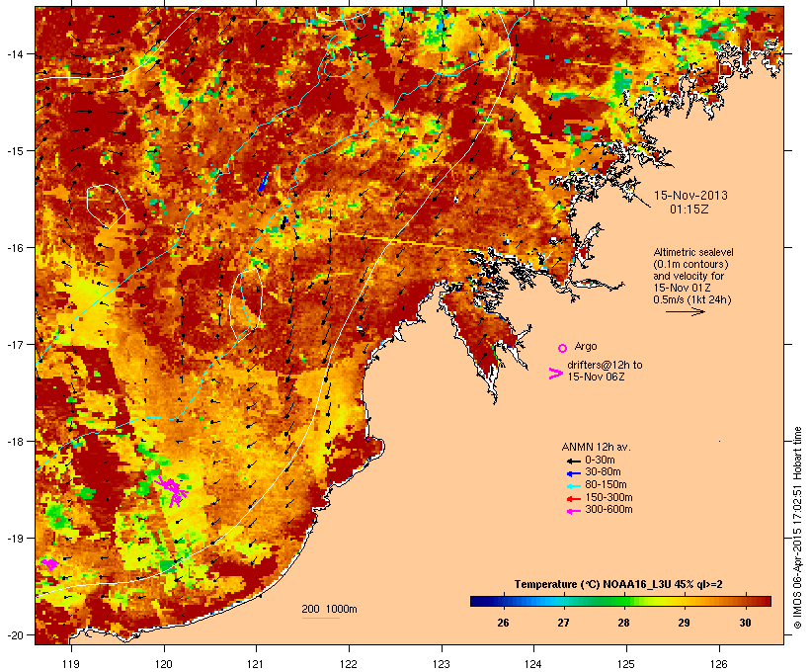Screen dimensions: 810x672
Task: Click the longitude label 121
Action: point(256,664)
